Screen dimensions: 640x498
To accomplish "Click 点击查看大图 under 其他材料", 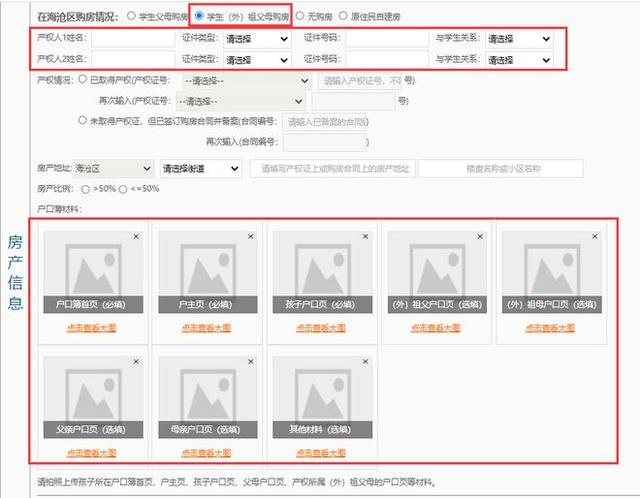I will click(320, 453).
